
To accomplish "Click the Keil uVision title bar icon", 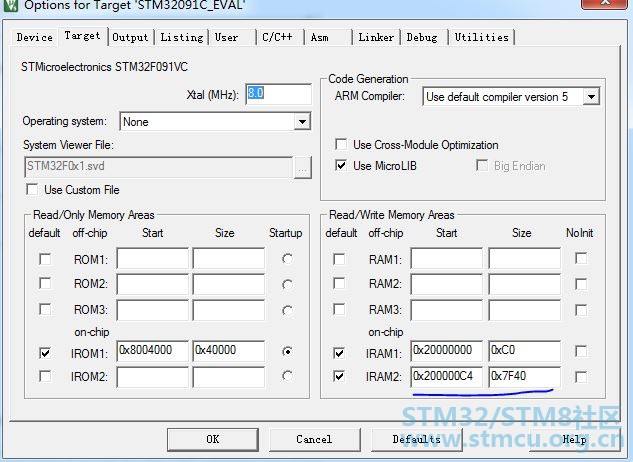I will (x=10, y=5).
